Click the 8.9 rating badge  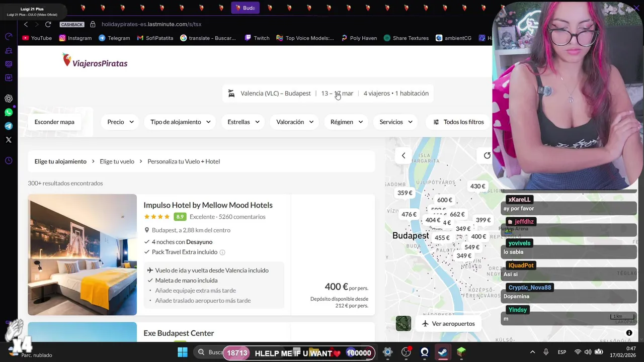(180, 217)
